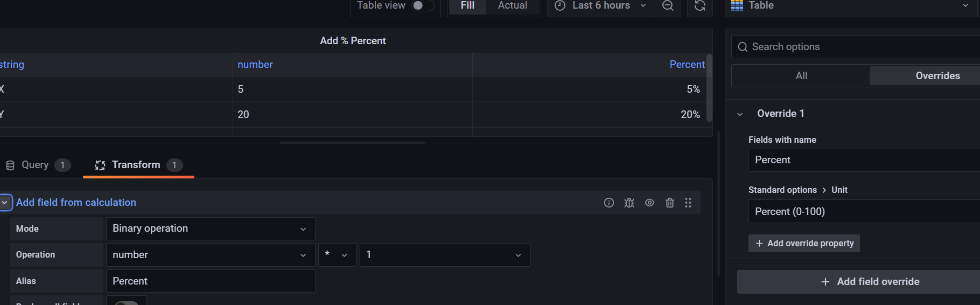The image size is (980, 305).
Task: Select the All options tab
Action: pos(801,76)
